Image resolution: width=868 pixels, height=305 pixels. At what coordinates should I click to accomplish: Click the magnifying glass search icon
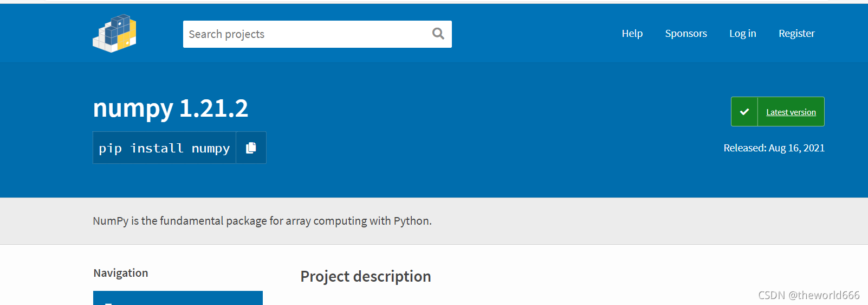(x=438, y=34)
